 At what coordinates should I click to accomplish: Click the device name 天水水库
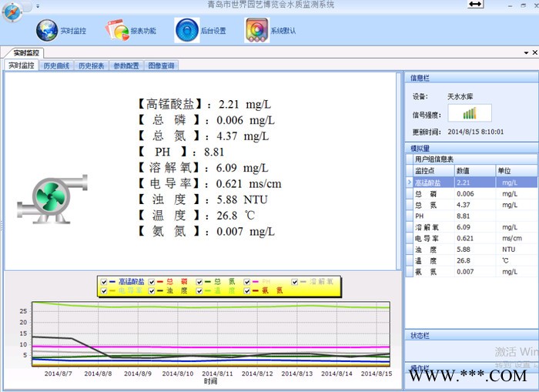[460, 96]
